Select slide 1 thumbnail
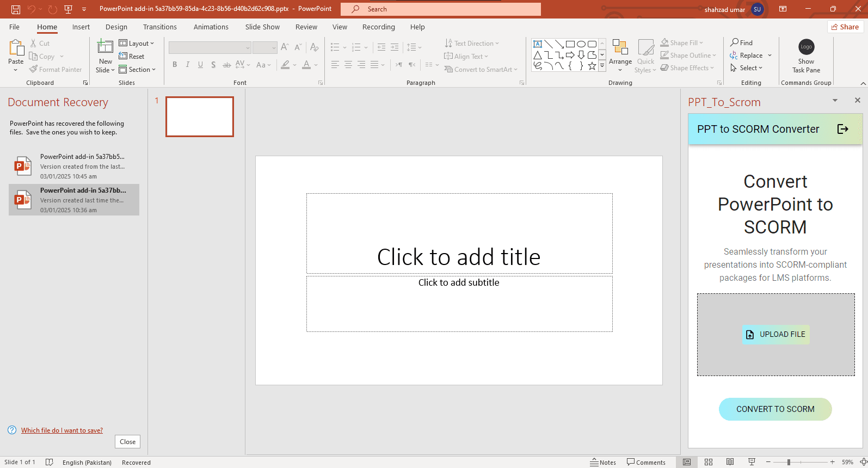The image size is (868, 468). [x=200, y=116]
